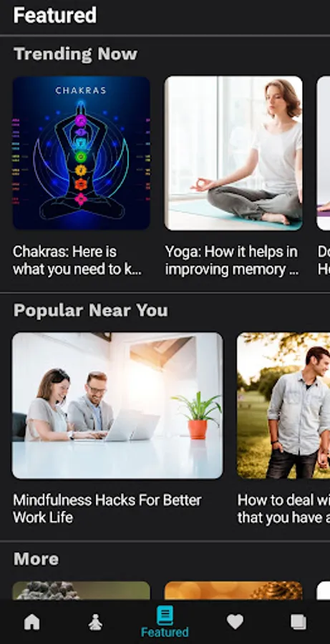The height and width of the screenshot is (644, 330).
Task: Open the office coworkers laptop thumbnail
Action: [117, 406]
